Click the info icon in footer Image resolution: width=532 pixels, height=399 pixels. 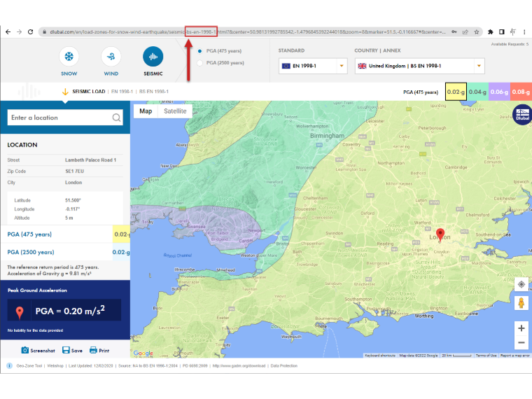[10, 365]
